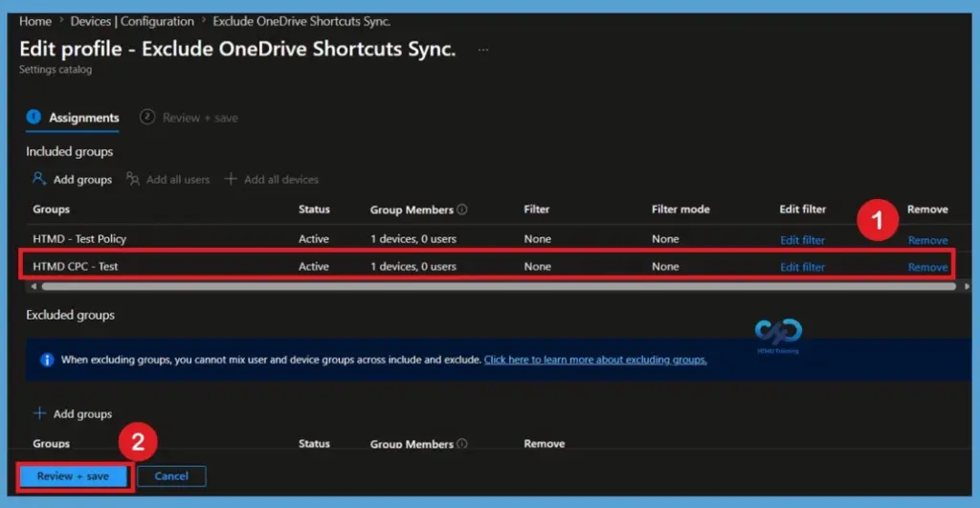Click the Remove header in the Included groups table
The height and width of the screenshot is (508, 980).
[x=927, y=210]
